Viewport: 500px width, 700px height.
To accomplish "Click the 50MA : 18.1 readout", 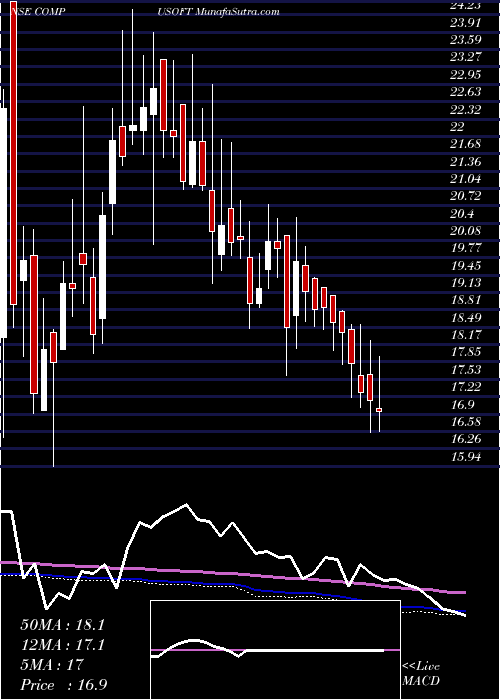I will tap(62, 625).
